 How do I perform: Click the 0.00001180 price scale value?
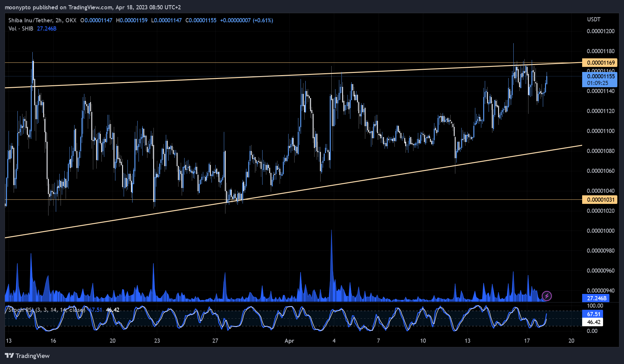click(x=601, y=51)
